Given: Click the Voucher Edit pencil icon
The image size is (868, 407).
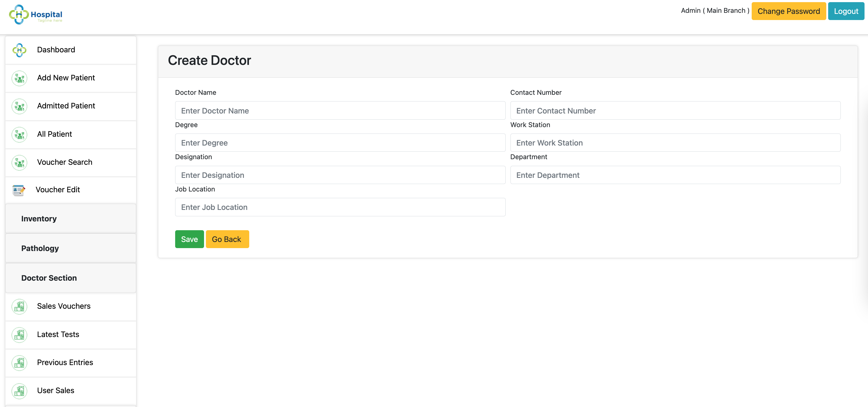Looking at the screenshot, I should (18, 190).
